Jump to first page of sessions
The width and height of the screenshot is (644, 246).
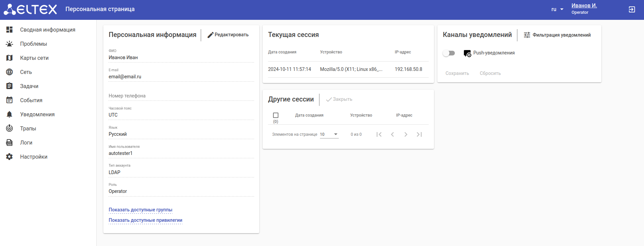pos(379,134)
